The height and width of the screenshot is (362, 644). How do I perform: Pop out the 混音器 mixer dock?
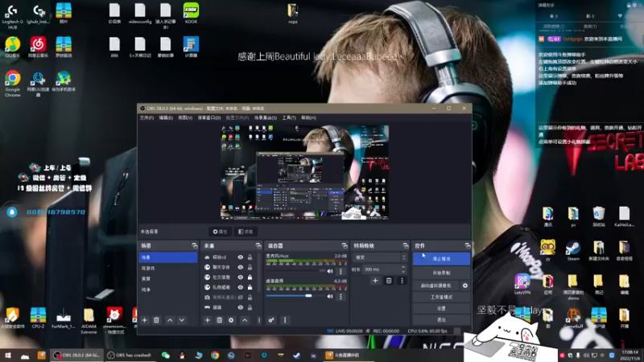345,245
